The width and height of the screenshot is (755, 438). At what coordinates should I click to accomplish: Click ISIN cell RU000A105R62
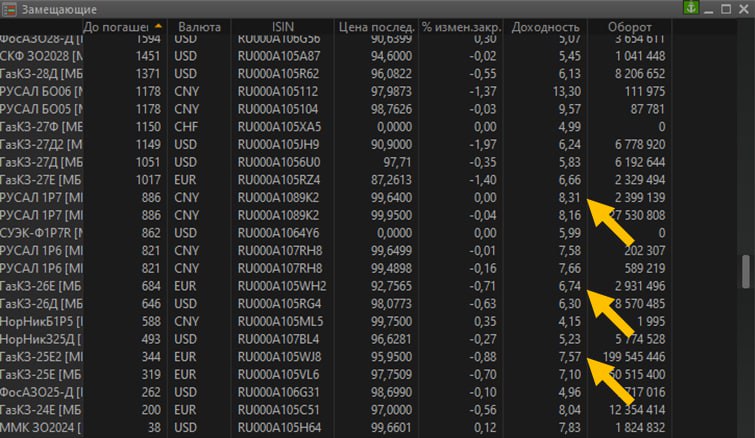coord(278,74)
